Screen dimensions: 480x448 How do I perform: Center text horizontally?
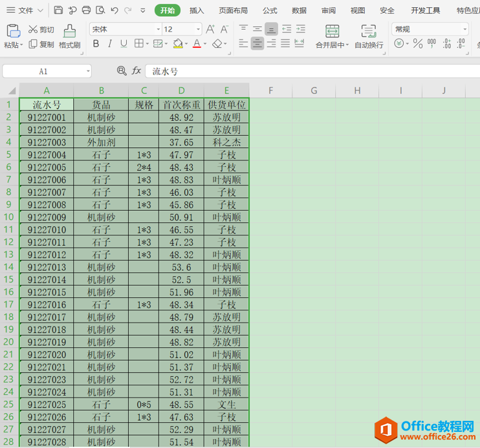point(257,43)
